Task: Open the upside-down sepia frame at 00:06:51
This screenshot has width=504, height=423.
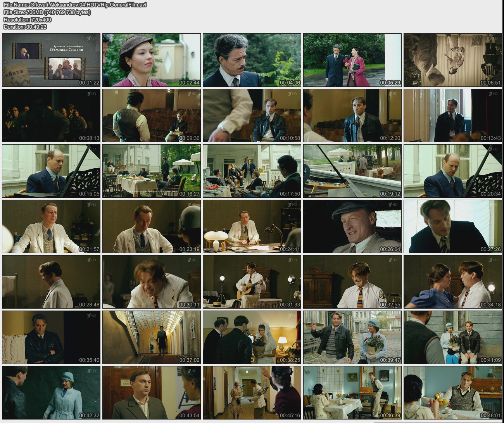Action: pos(452,60)
